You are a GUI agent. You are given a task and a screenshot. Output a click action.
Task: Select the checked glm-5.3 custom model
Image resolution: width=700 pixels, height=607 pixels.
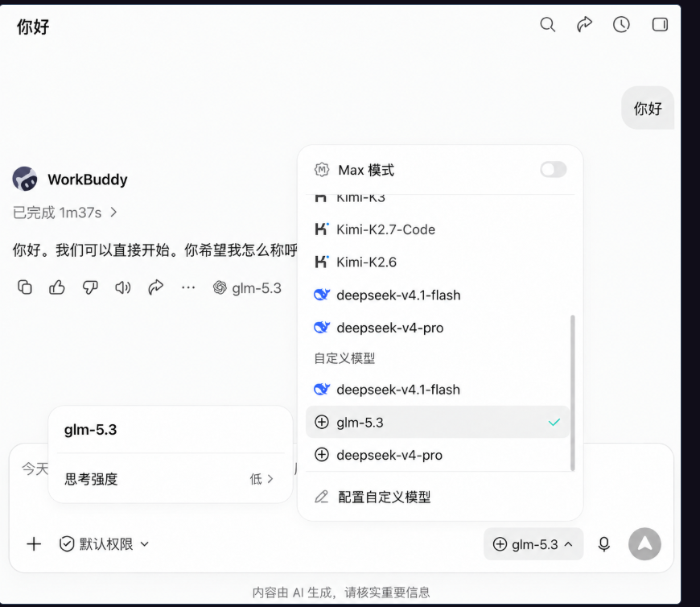tap(438, 422)
